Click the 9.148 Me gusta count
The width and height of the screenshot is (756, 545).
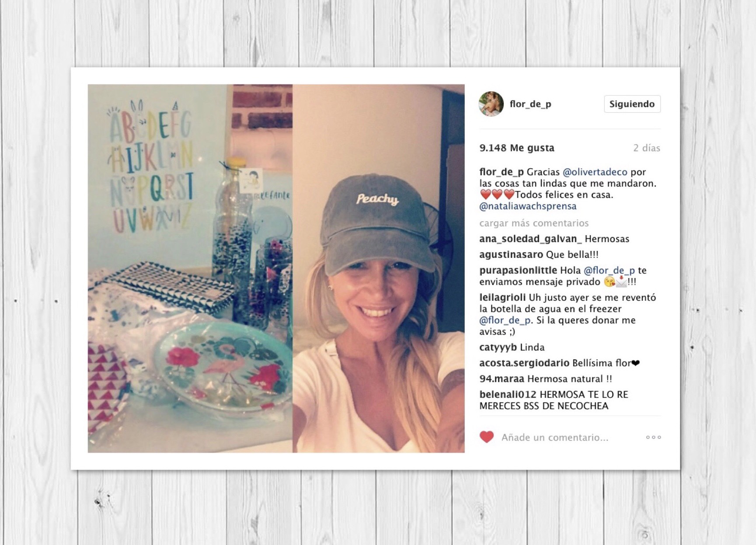tap(517, 148)
